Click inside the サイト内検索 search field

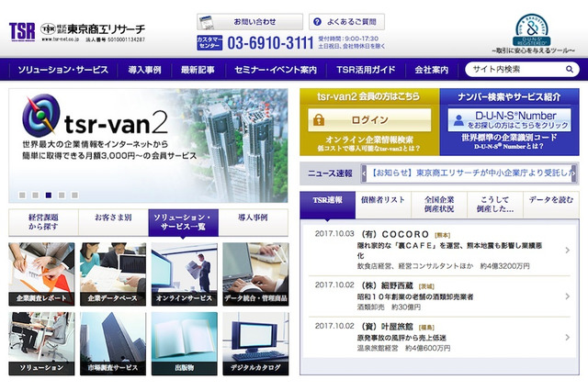click(x=515, y=69)
